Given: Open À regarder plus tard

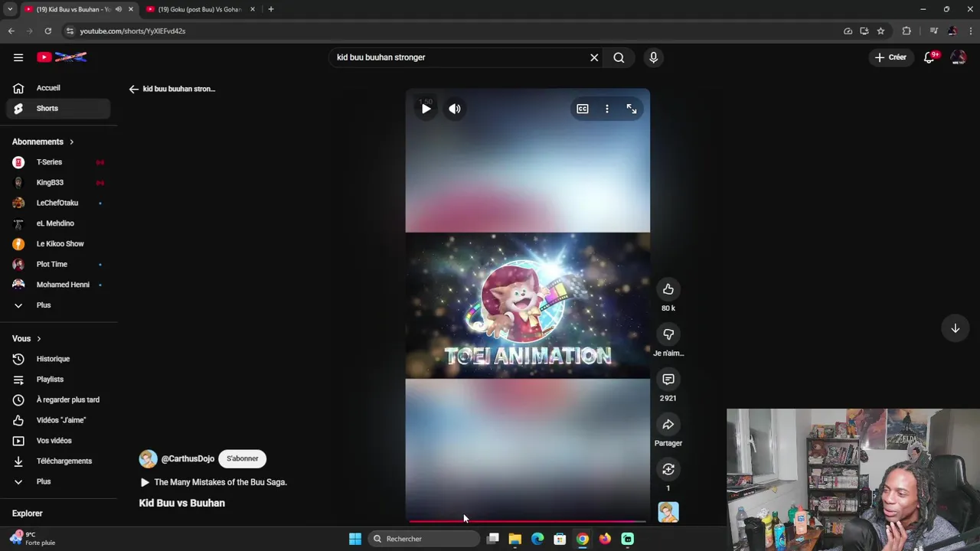Looking at the screenshot, I should (58, 399).
